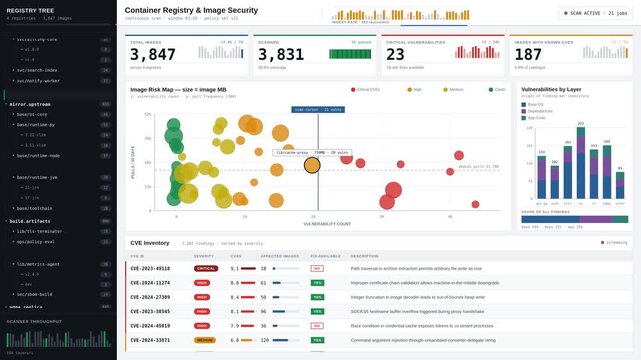Select base/os-core in registry tree

[x=58, y=114]
